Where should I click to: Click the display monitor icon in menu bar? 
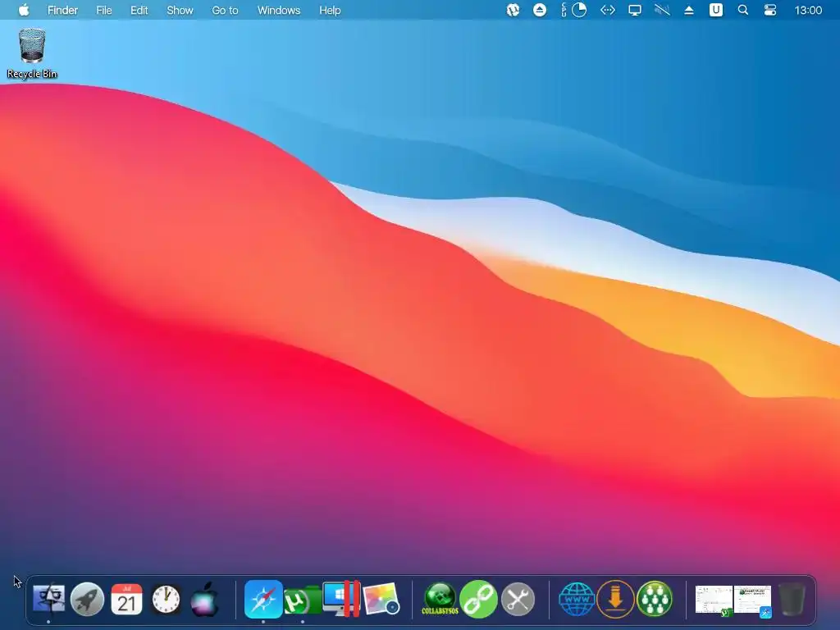click(x=635, y=10)
